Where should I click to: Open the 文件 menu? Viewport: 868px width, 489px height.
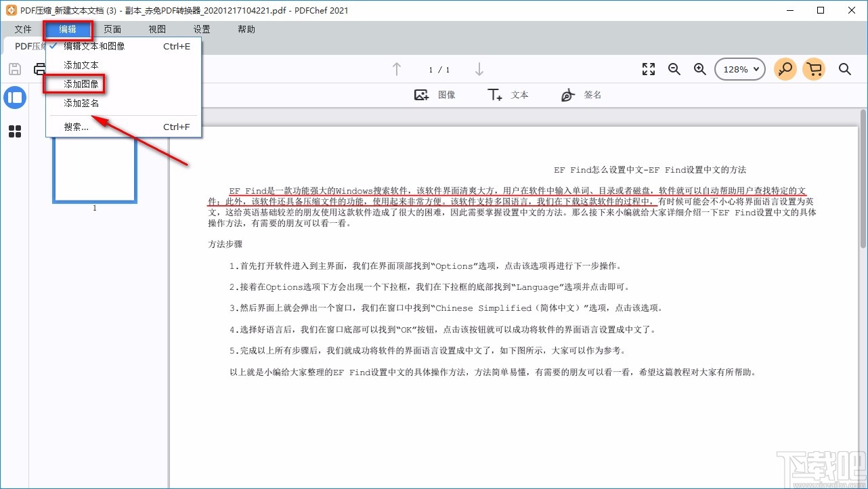point(23,29)
